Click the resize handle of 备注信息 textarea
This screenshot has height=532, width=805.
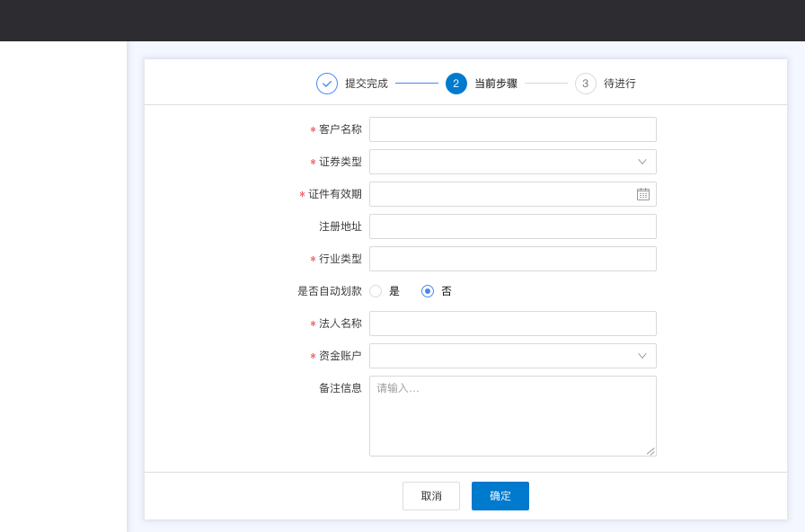(x=650, y=451)
